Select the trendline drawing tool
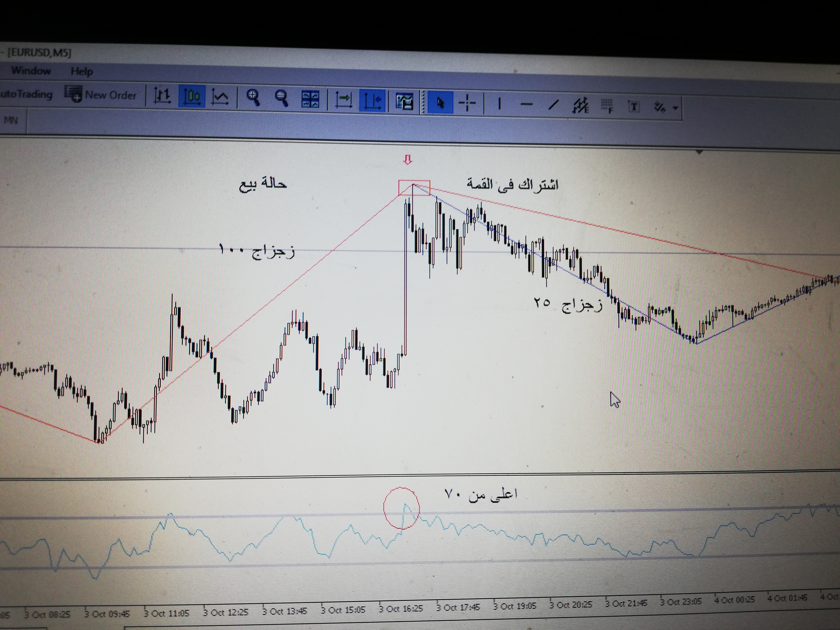The height and width of the screenshot is (630, 840). click(x=554, y=105)
